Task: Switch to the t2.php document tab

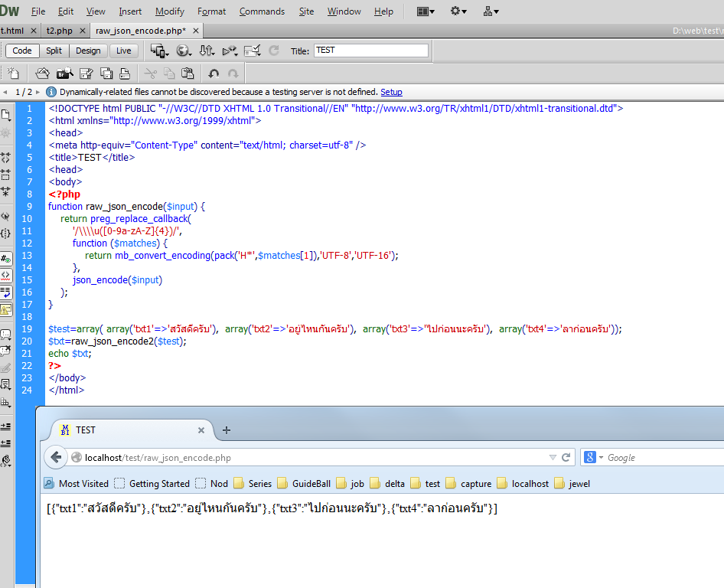Action: pyautogui.click(x=59, y=31)
